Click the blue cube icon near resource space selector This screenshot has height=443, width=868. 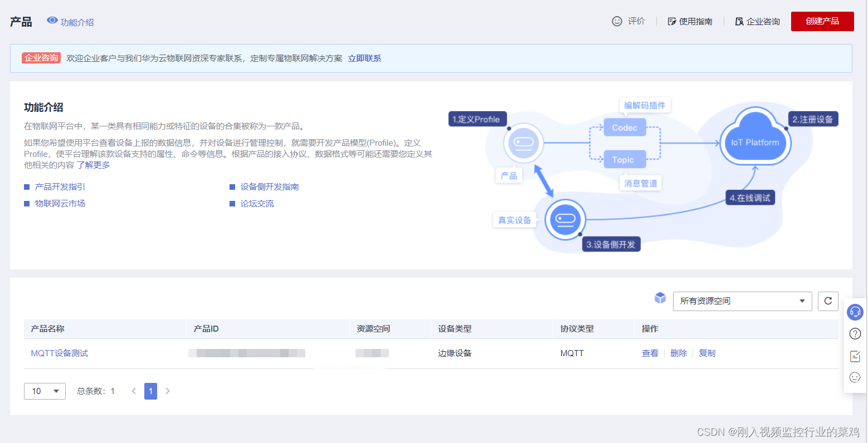coord(660,298)
